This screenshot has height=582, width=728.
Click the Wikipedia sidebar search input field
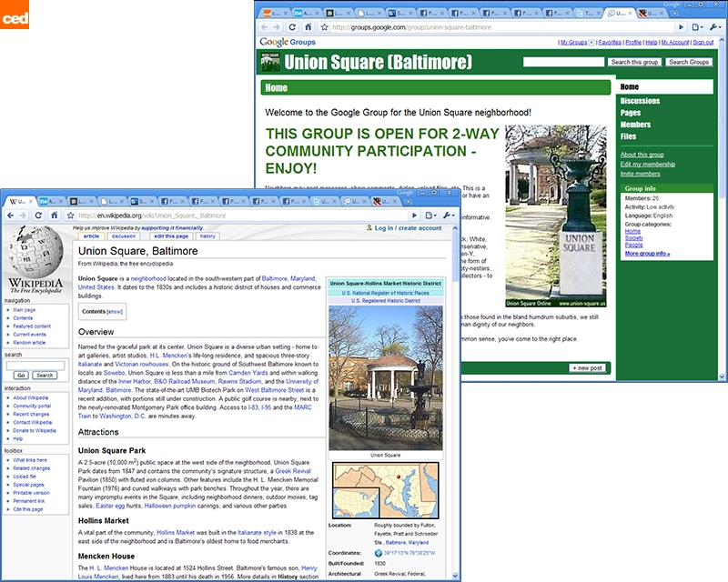tap(35, 365)
